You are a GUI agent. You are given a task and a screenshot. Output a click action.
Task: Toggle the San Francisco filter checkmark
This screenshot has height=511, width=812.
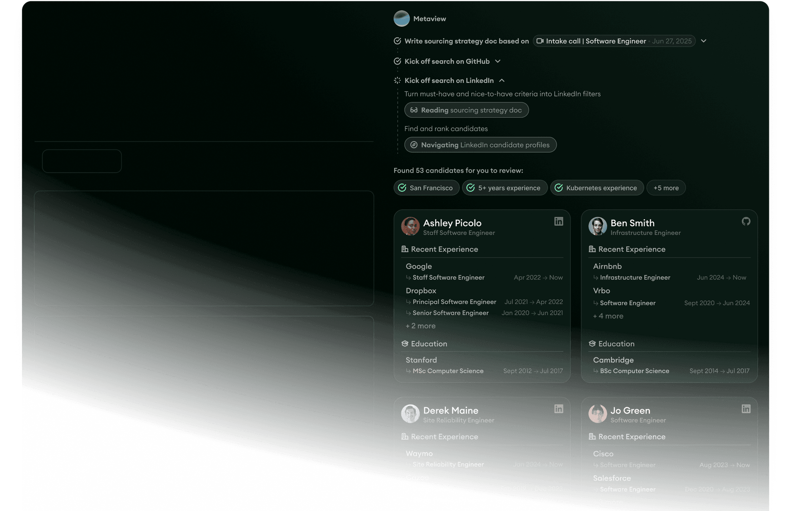(403, 187)
